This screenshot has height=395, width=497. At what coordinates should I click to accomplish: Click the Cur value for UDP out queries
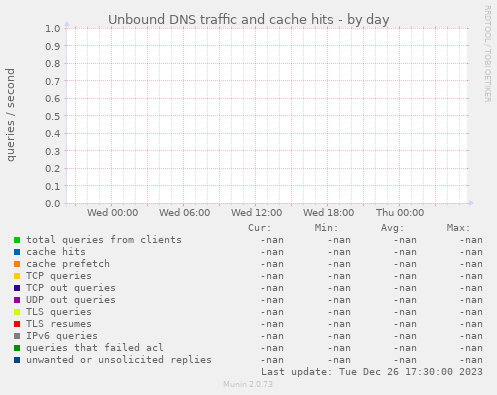tap(272, 300)
